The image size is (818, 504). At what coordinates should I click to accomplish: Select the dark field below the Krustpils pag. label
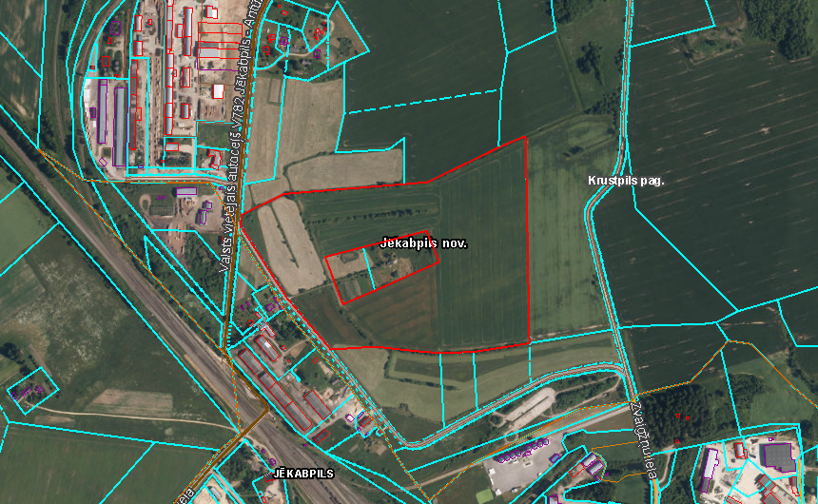tap(666, 257)
